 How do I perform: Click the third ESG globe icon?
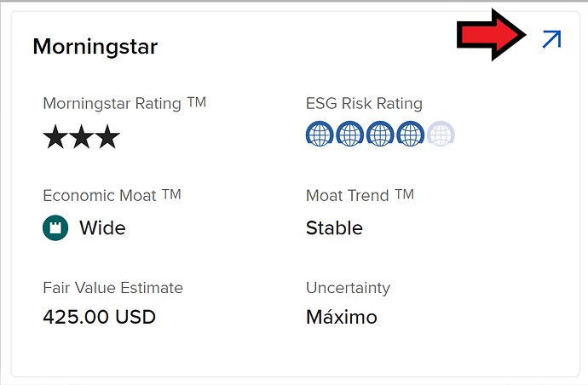380,134
